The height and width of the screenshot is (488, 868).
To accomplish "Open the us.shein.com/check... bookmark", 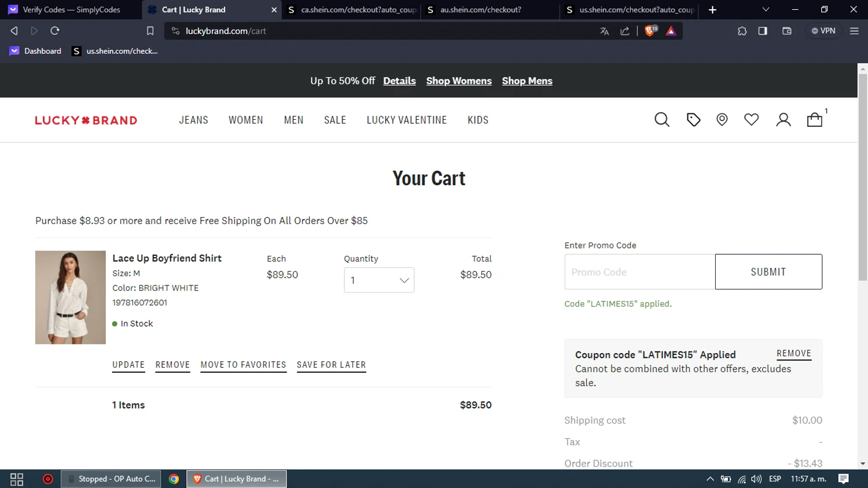I will pyautogui.click(x=115, y=51).
